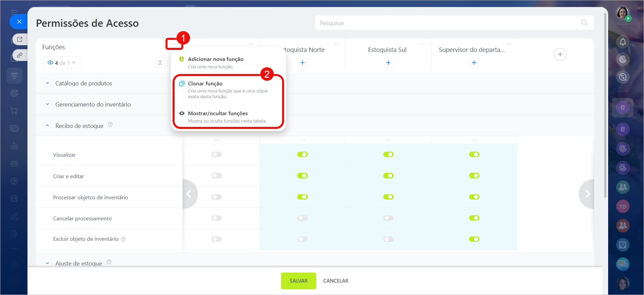Click help icon beside Recibo de estoque
Image resolution: width=644 pixels, height=295 pixels.
(110, 125)
